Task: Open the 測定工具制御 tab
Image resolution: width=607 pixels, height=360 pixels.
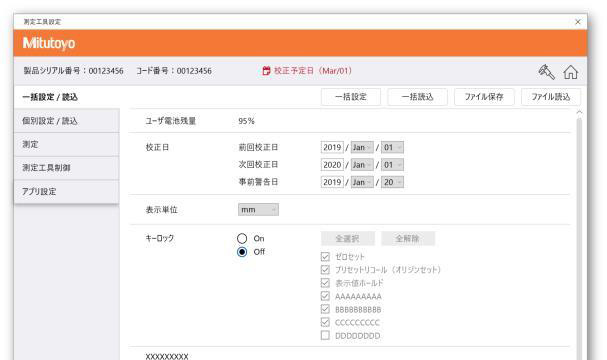Action: click(67, 168)
